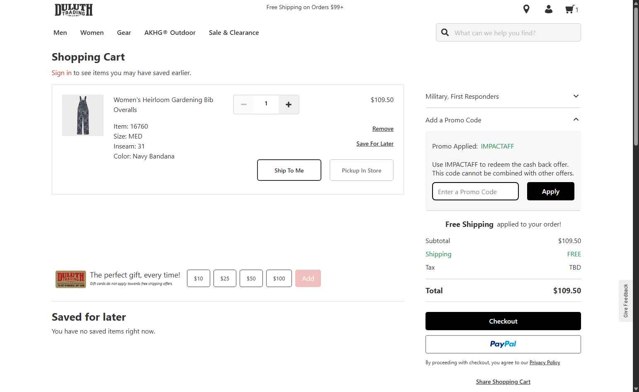
Task: Open Women's Heirloom Gardening Bib Overalls link
Action: coord(163,104)
